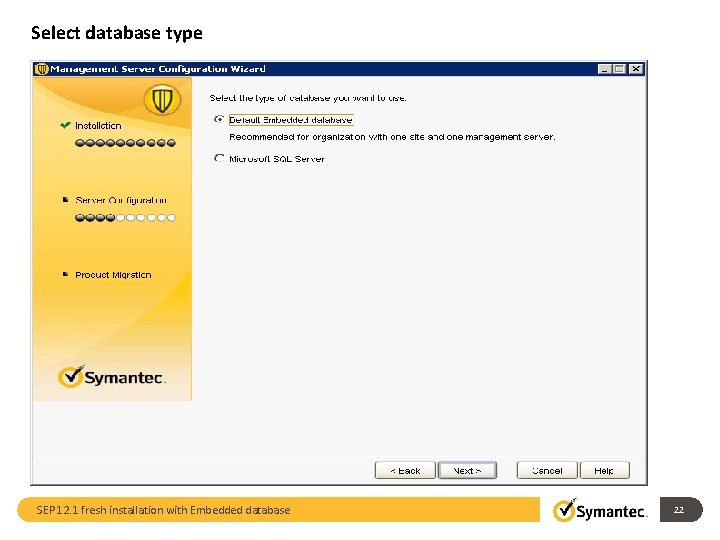Click the Symantec logo in the wizard sidebar
720x540 pixels.
(112, 377)
